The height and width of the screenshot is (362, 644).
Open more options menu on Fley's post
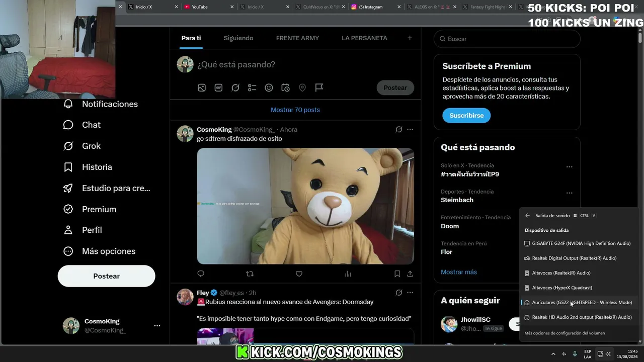pos(410,293)
